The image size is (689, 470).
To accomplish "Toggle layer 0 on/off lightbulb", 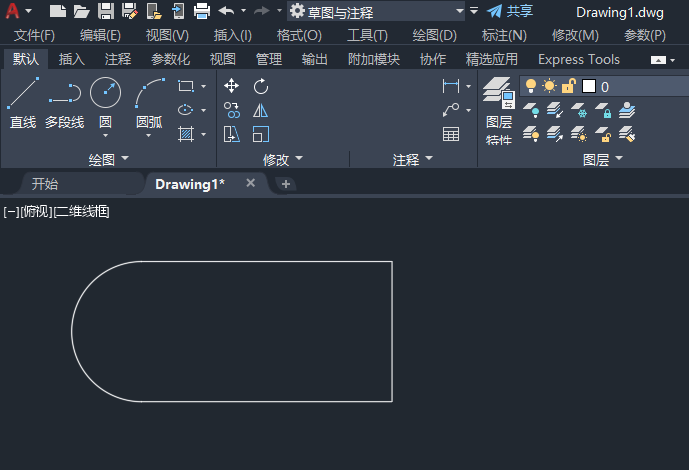I will point(531,86).
